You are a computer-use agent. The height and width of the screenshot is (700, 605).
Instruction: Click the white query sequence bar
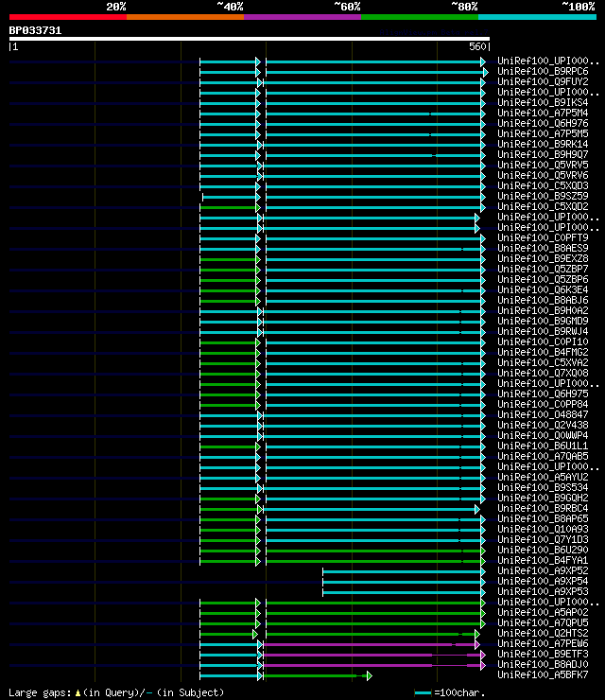pyautogui.click(x=250, y=39)
